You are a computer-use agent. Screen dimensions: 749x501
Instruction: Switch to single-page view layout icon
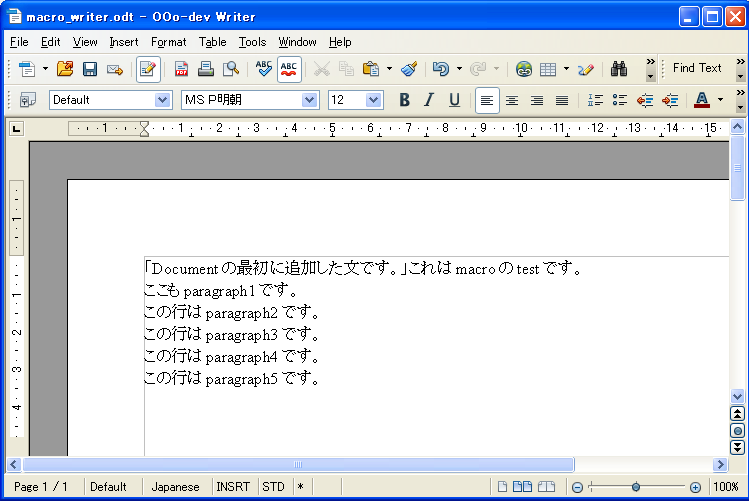[x=502, y=487]
